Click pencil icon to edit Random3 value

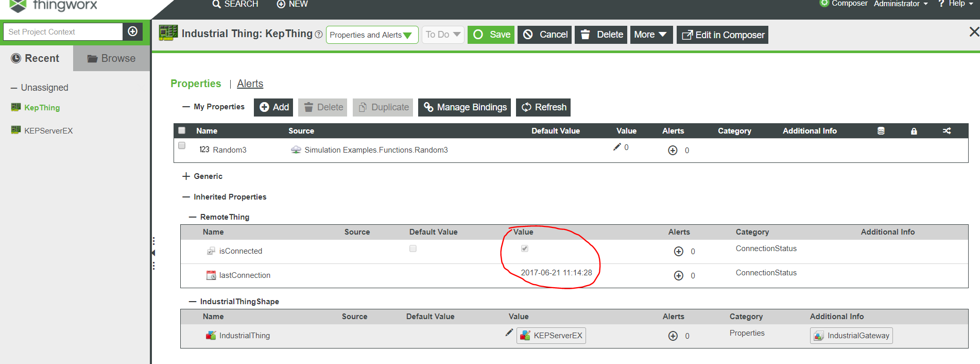[617, 147]
